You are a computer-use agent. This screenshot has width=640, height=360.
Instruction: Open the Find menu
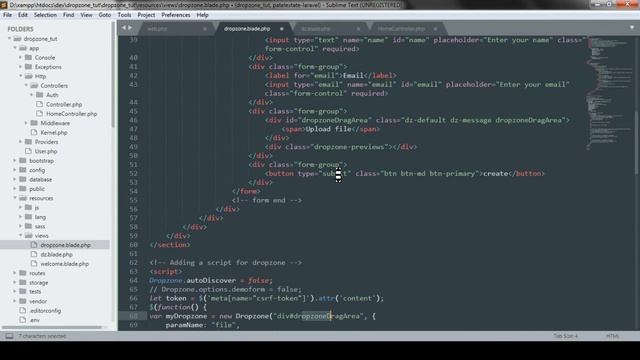pos(69,15)
